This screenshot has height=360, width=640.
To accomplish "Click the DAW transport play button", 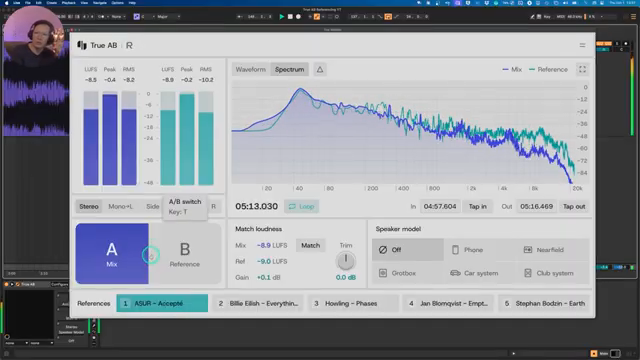I will [x=281, y=17].
